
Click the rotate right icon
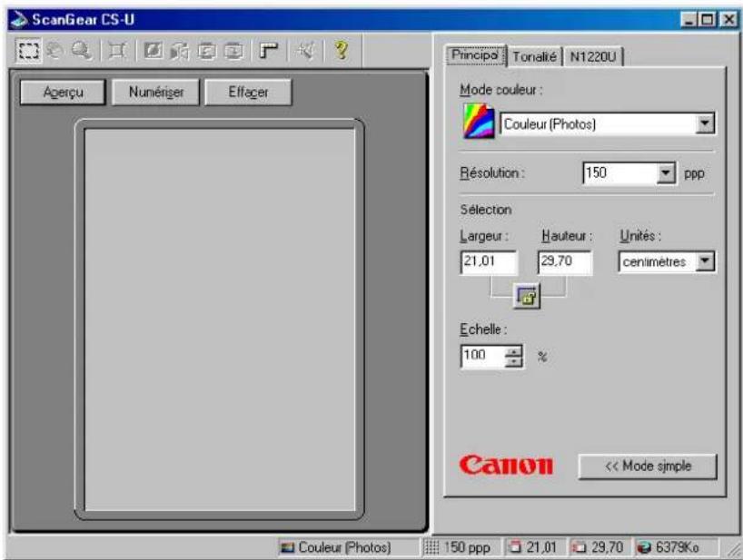pos(233,51)
